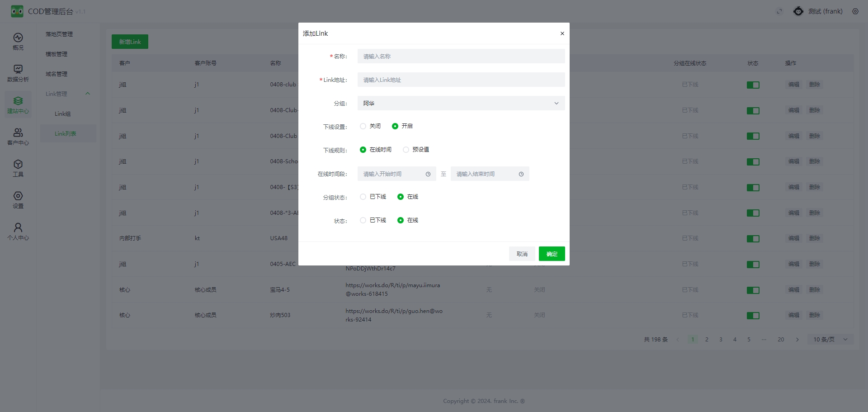The image size is (868, 412).
Task: Click 编辑 for the USA48 row
Action: 794,238
